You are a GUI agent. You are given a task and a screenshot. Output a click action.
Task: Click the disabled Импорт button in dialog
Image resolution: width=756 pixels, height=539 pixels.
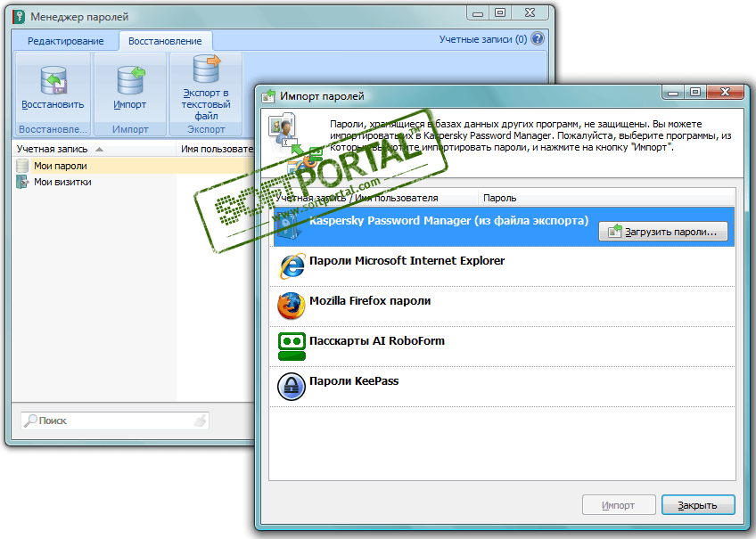tap(619, 505)
